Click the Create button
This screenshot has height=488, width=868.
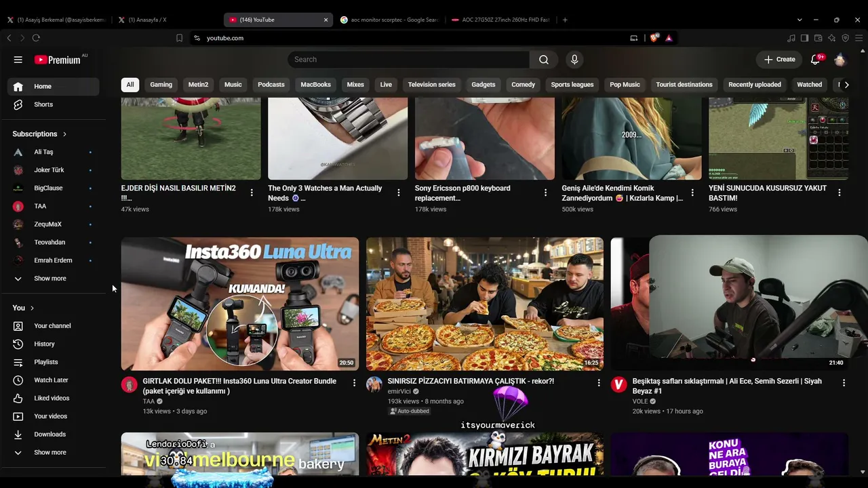tap(779, 60)
